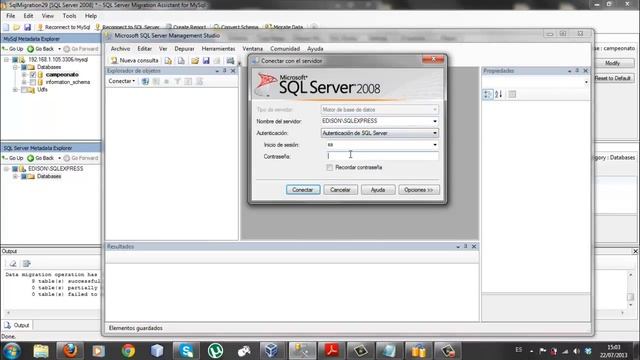Click the Windows Start button

[12, 351]
